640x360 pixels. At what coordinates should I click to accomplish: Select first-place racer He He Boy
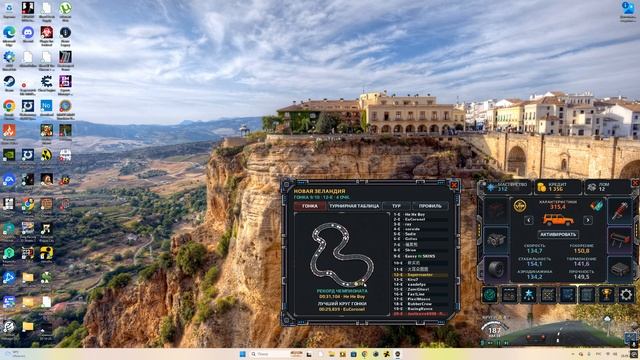(x=420, y=214)
